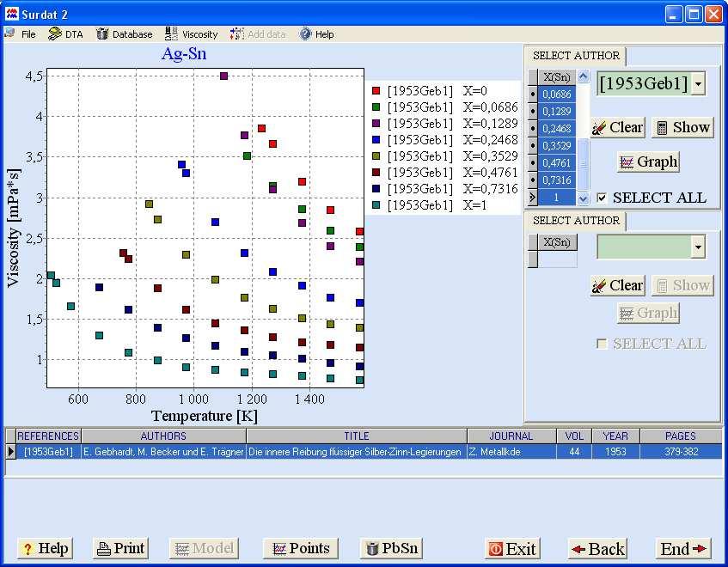Select X(Sn) value 0,3529
728x567 pixels.
click(557, 146)
